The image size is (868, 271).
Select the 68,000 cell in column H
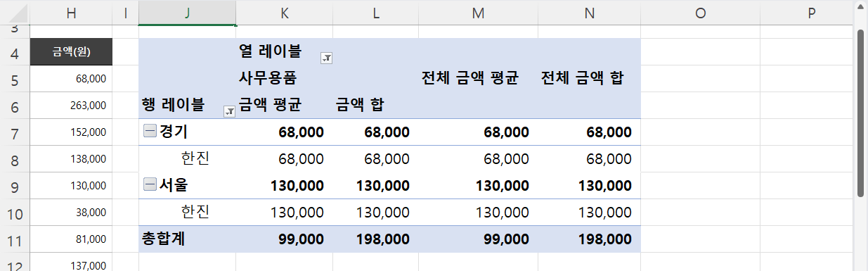coord(71,78)
